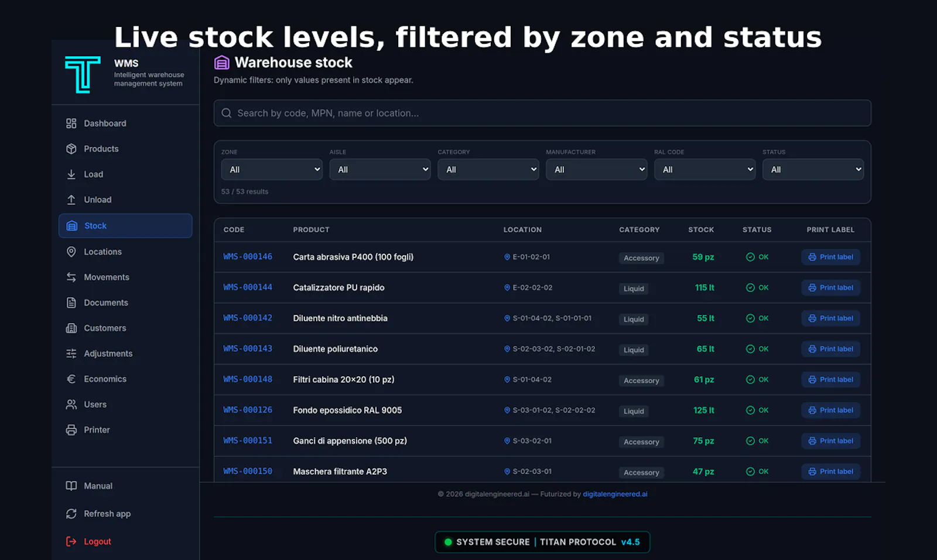This screenshot has width=937, height=560.
Task: Click the WMS T logo
Action: 83,74
